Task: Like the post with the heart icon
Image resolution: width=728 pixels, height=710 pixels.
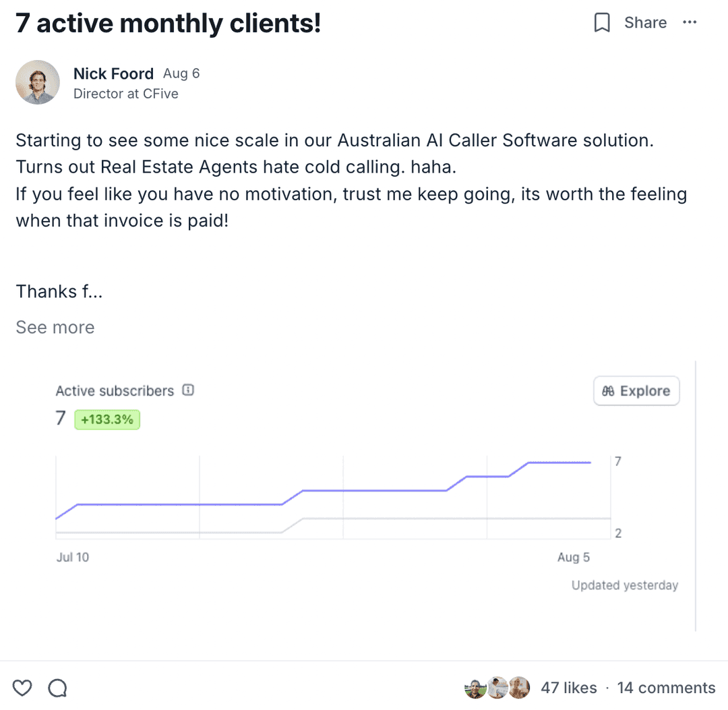Action: pos(23,688)
